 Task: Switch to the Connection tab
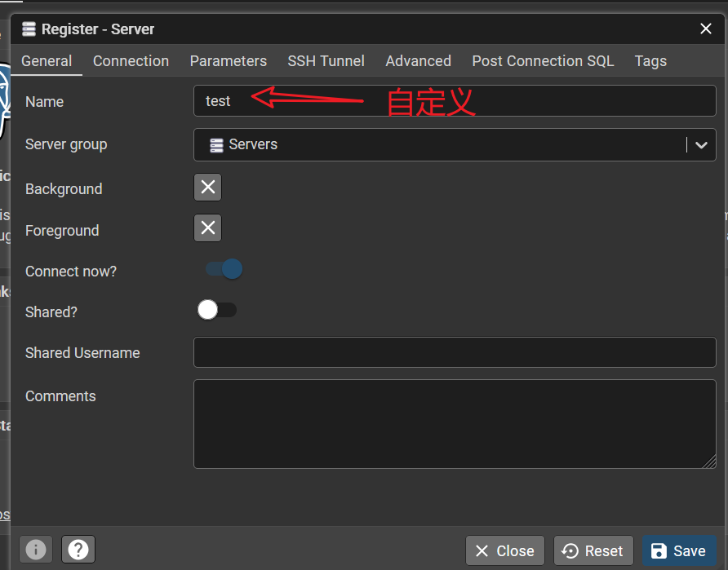(x=131, y=61)
